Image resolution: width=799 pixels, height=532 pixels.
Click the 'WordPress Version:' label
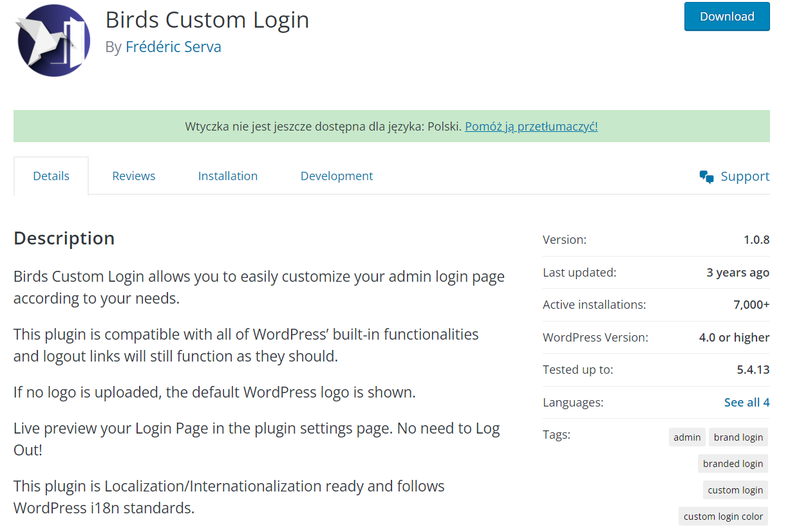[x=596, y=337]
